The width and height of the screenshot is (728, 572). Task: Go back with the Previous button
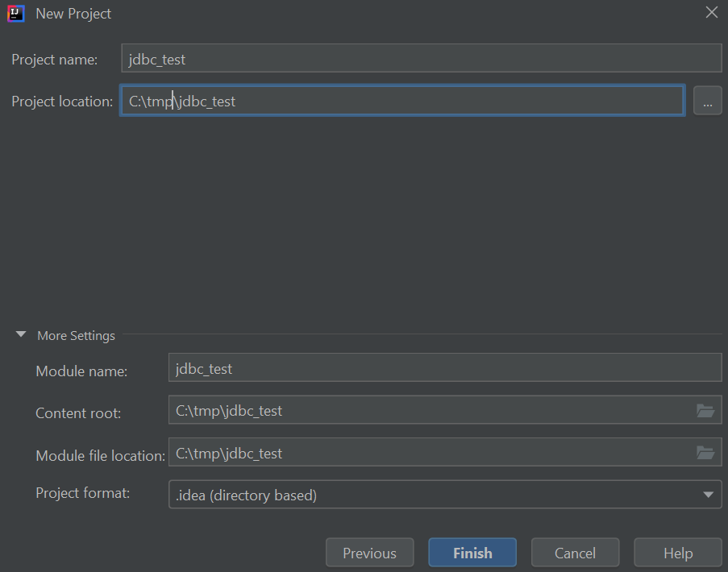pos(369,553)
